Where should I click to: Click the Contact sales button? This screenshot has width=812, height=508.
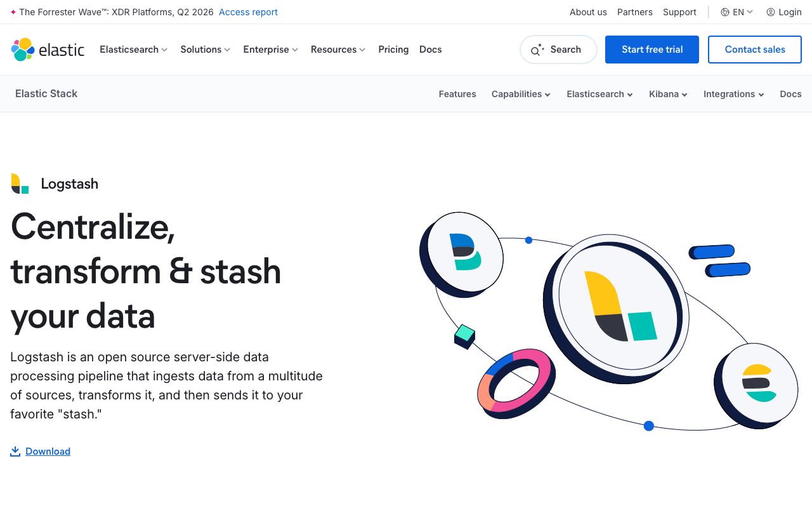click(755, 50)
